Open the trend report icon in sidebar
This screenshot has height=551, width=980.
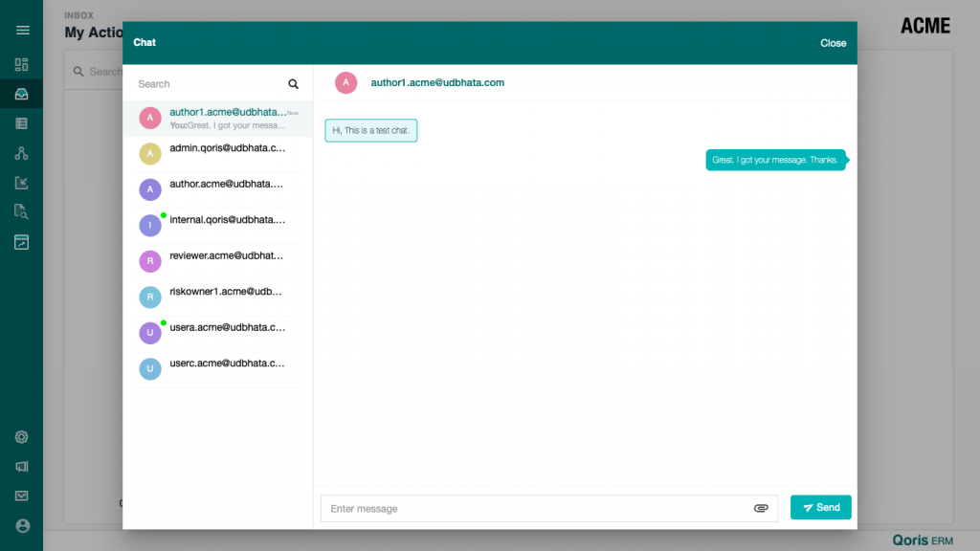coord(21,242)
